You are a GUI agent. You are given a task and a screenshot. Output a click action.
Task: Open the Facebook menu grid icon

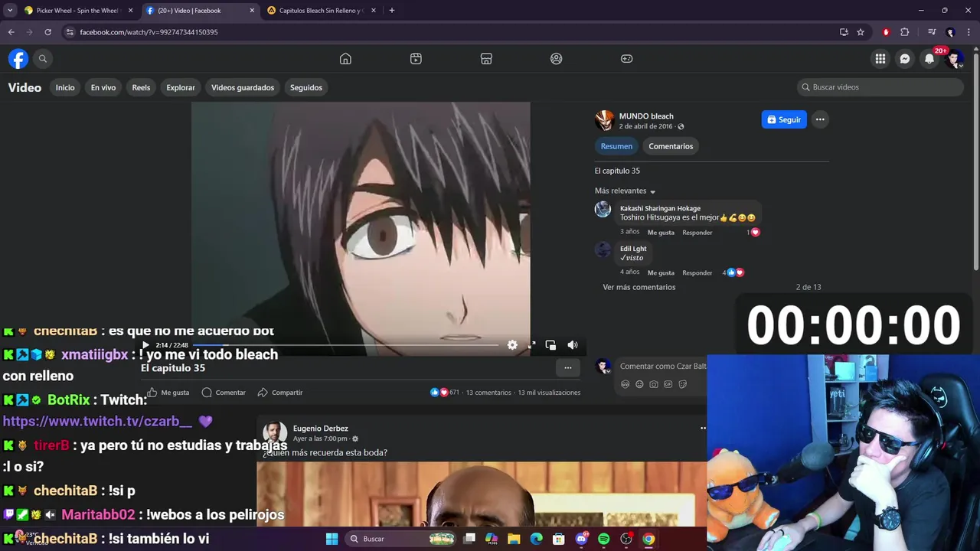point(880,59)
